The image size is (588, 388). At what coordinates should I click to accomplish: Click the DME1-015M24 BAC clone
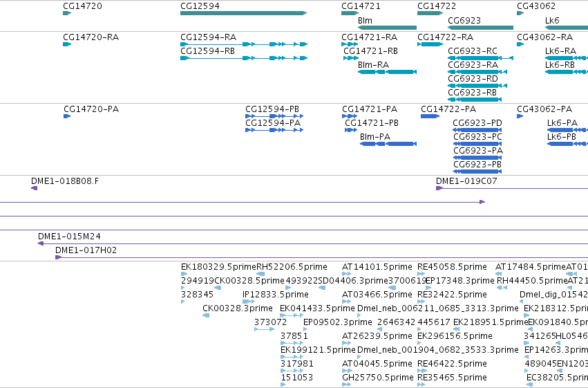313,243
